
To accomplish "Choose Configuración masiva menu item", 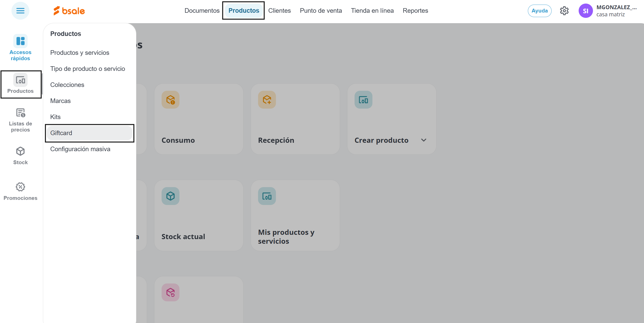I will [x=80, y=149].
